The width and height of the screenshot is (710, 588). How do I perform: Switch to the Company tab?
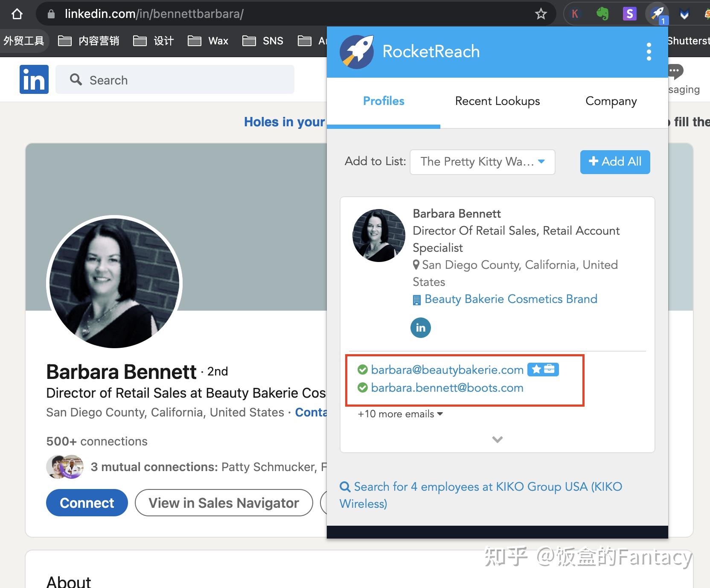pyautogui.click(x=611, y=101)
